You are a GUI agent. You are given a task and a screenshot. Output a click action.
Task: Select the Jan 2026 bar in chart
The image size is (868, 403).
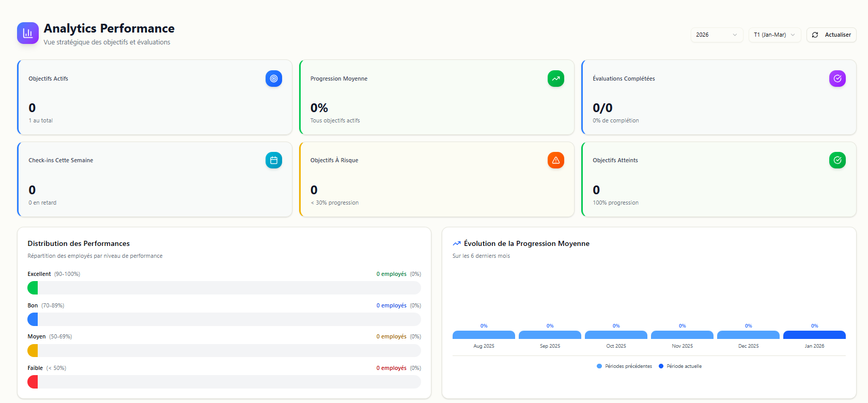point(814,335)
